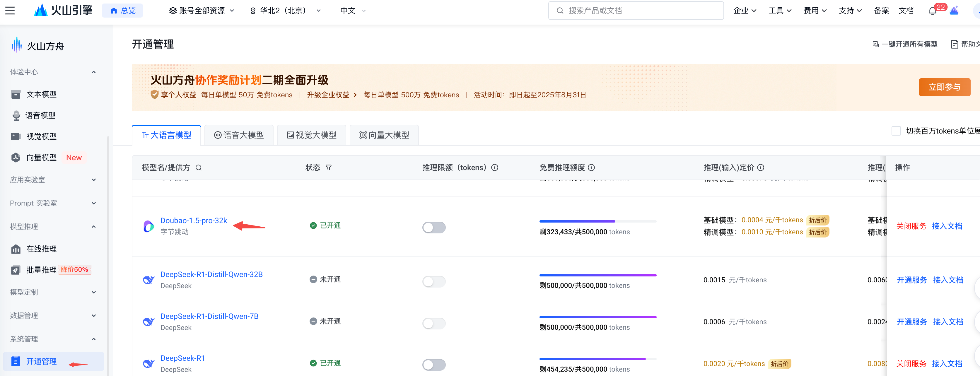The width and height of the screenshot is (980, 376).
Task: Open the Doubao-1.5-pro-32k model link
Action: 194,221
